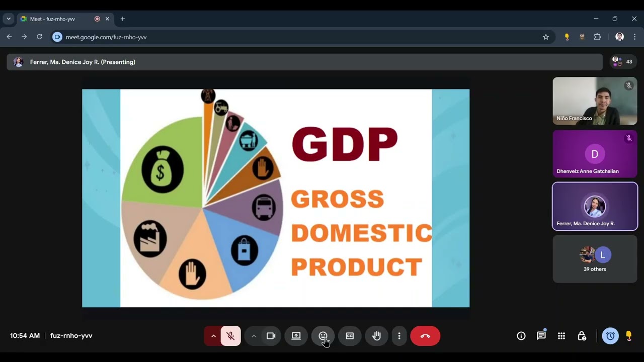Open Chrome three-dot menu
644x362 pixels.
(x=635, y=37)
